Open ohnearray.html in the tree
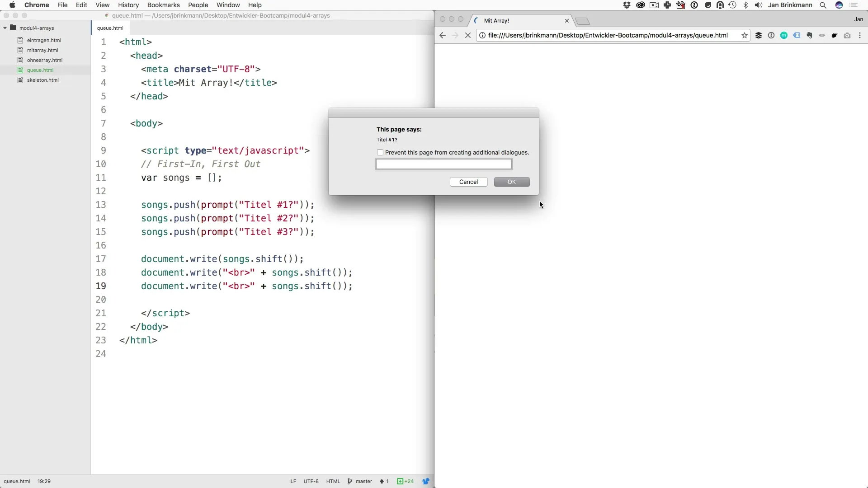The width and height of the screenshot is (868, 488). [x=45, y=60]
